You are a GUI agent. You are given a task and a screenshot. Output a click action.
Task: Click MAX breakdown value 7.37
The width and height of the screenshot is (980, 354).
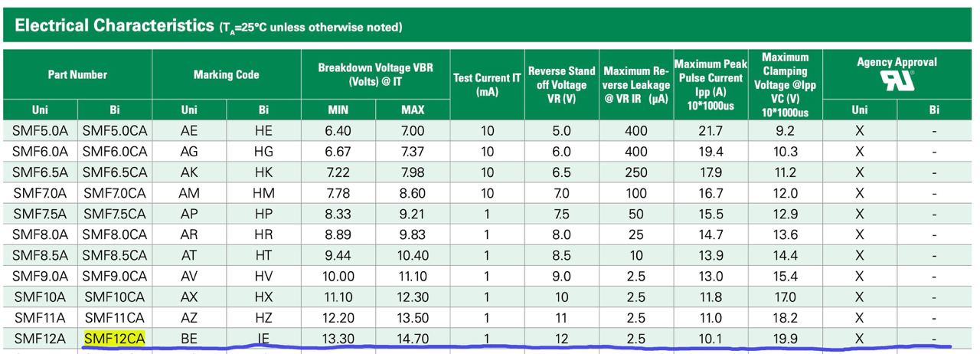click(413, 152)
